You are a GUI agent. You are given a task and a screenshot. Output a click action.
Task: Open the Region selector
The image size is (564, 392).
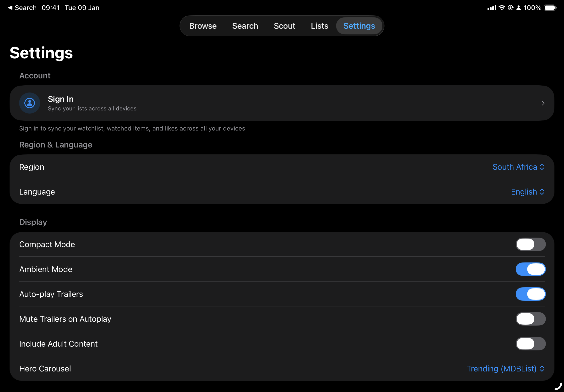[x=519, y=167]
